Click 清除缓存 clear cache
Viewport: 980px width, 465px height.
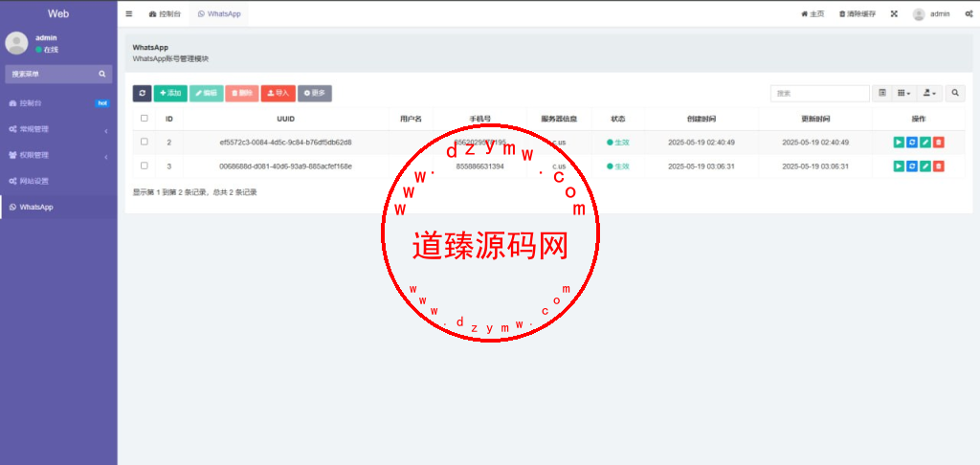click(x=857, y=13)
